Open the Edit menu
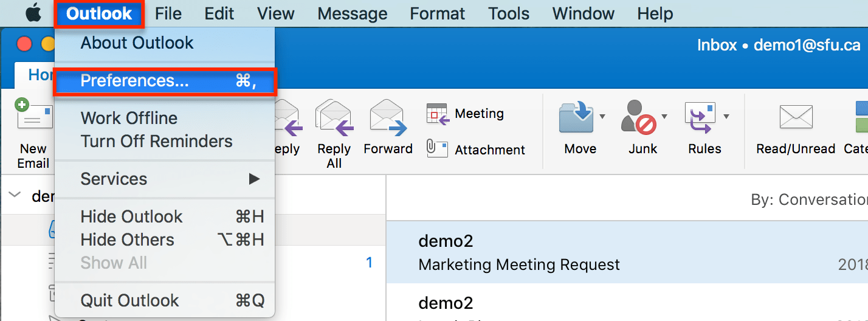Viewport: 868px width, 321px height. click(220, 13)
